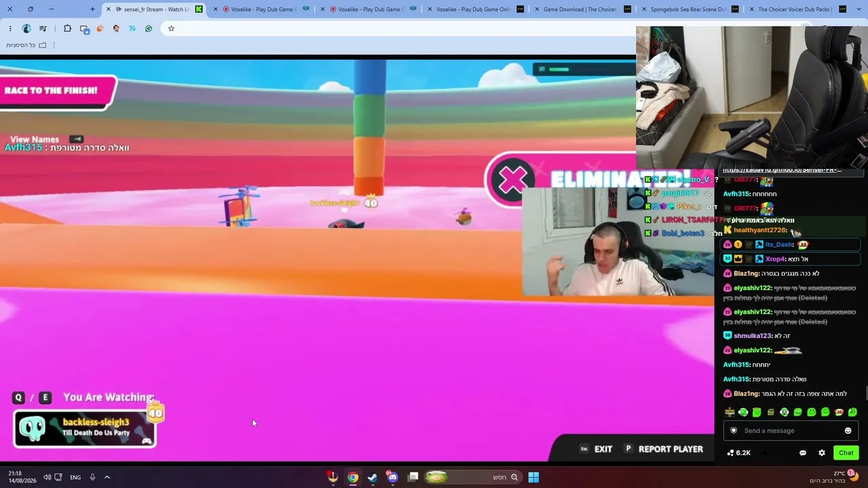Open Steam from the taskbar
Viewport: 868px width, 488px height.
pyautogui.click(x=372, y=477)
